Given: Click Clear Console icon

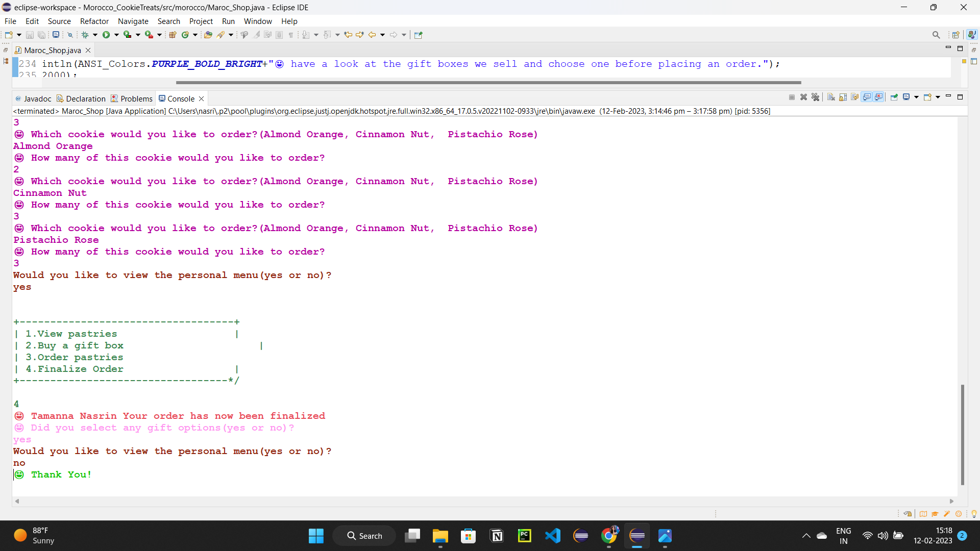Looking at the screenshot, I should (831, 97).
